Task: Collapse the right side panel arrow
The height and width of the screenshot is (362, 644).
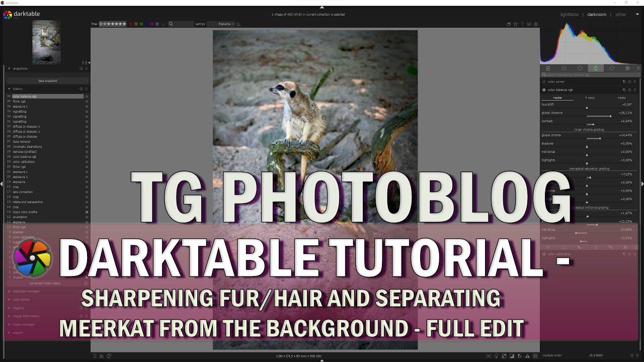Action: 642,184
